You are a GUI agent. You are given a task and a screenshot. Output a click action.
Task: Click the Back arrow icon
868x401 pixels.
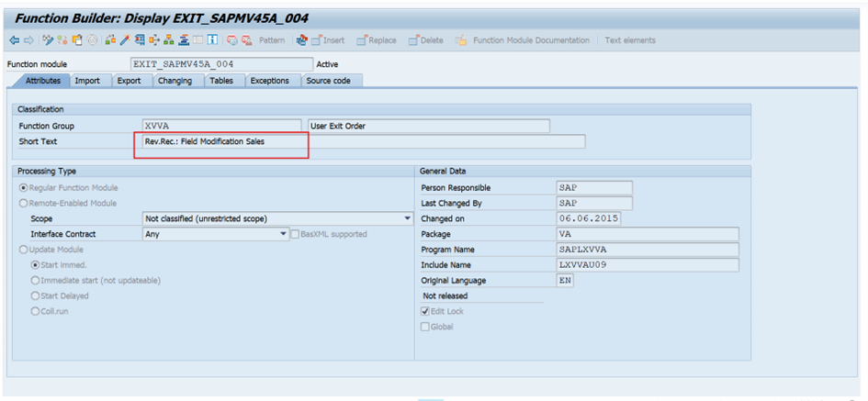[14, 40]
